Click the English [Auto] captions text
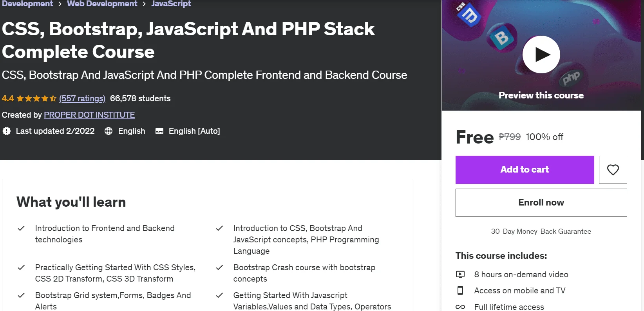The height and width of the screenshot is (311, 644). point(194,131)
